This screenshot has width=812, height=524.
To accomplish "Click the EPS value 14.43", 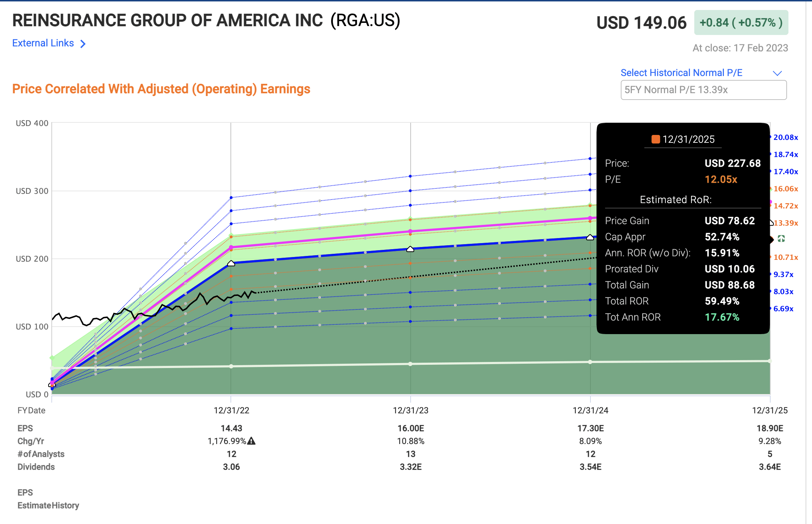I will [x=232, y=428].
